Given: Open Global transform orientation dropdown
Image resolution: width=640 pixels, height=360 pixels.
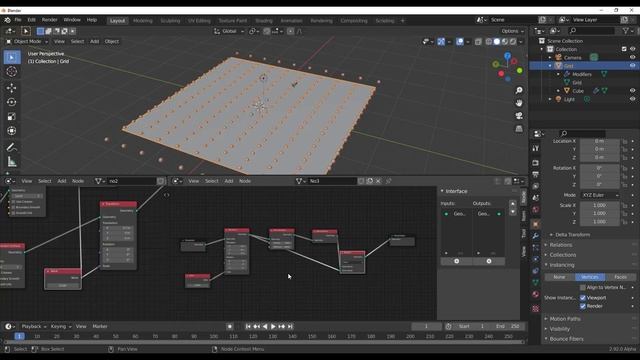Looking at the screenshot, I should pyautogui.click(x=229, y=31).
